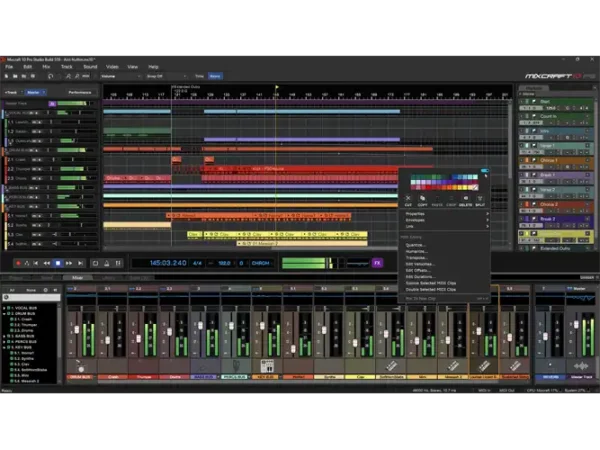The image size is (600, 450).
Task: Toggle the 2.1 Crash checkbox in mixer list
Action: (x=11, y=319)
